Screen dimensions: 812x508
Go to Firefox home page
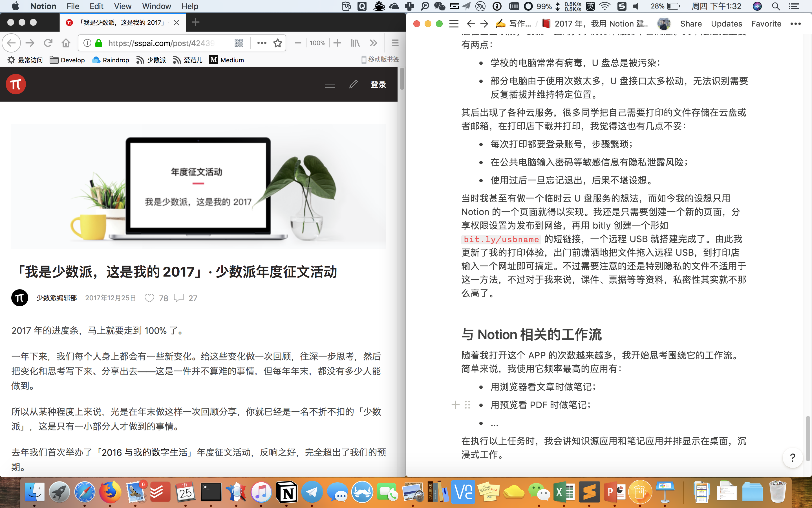(66, 43)
